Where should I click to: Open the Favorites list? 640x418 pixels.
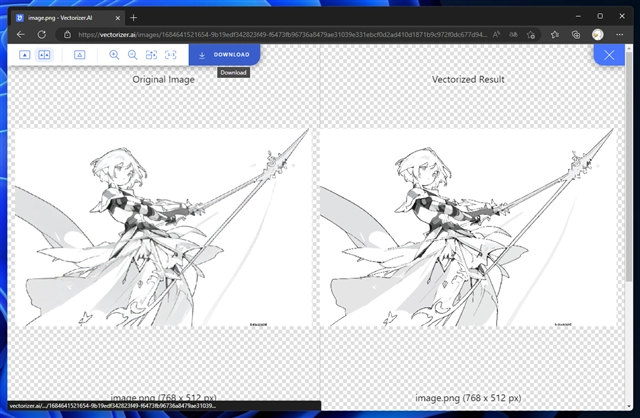tap(555, 35)
